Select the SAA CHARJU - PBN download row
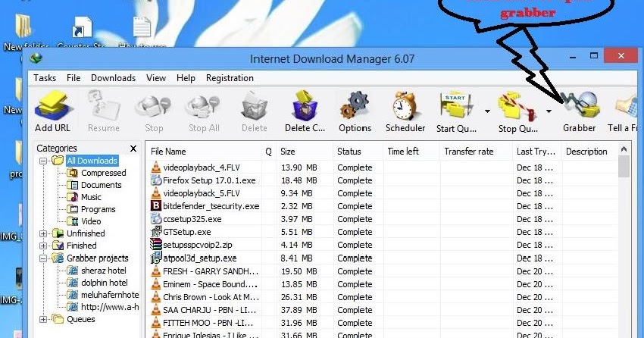The image size is (644, 338). [382, 310]
